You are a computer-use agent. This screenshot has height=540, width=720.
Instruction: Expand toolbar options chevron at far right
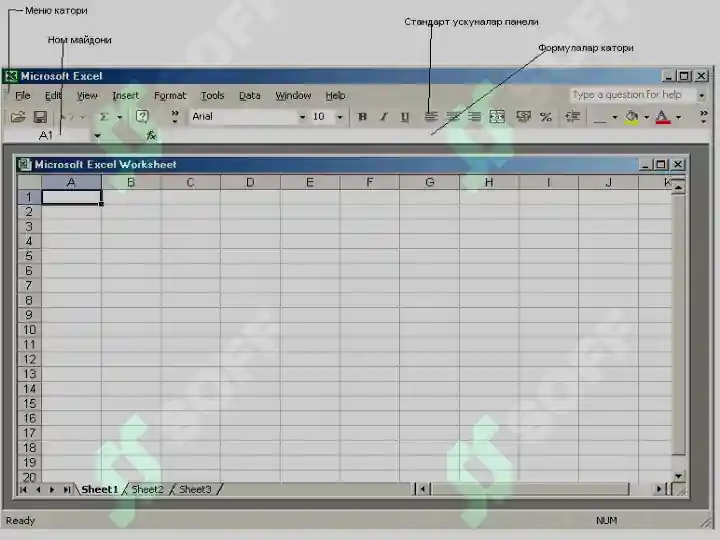(x=703, y=117)
